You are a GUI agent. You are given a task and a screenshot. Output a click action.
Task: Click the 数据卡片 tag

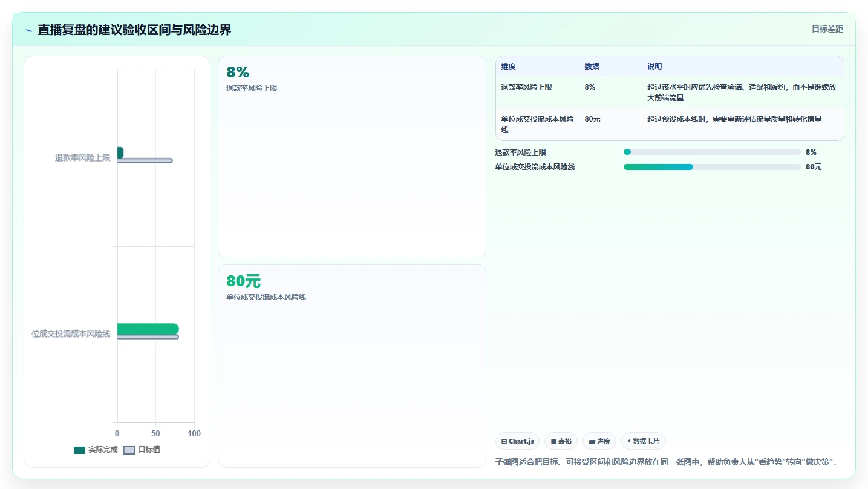tap(643, 441)
